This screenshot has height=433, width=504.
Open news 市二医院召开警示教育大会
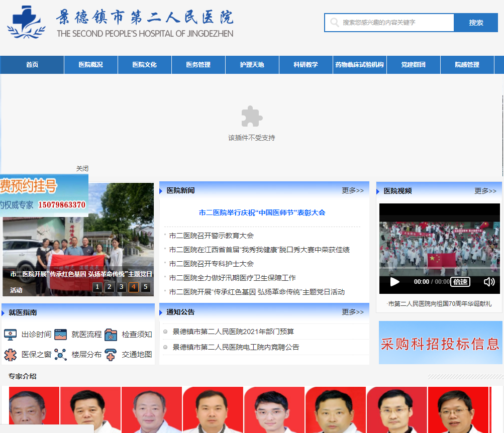(212, 236)
